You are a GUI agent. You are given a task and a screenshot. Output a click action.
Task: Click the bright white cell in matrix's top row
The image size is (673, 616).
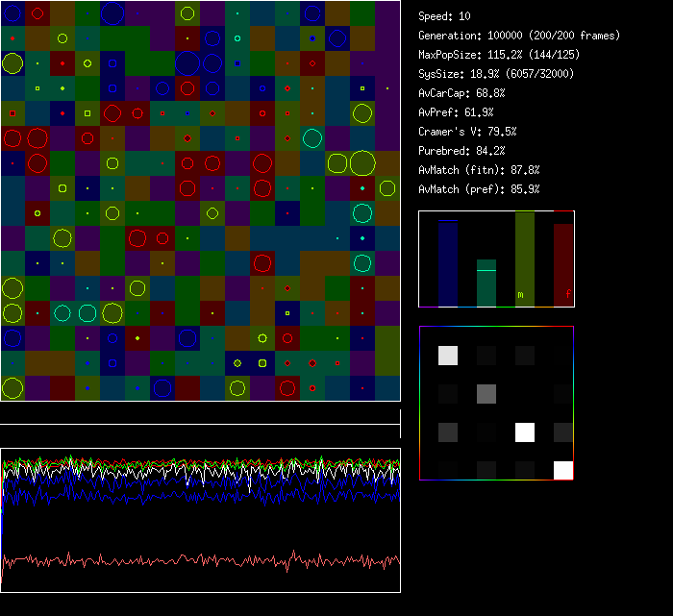click(x=448, y=356)
